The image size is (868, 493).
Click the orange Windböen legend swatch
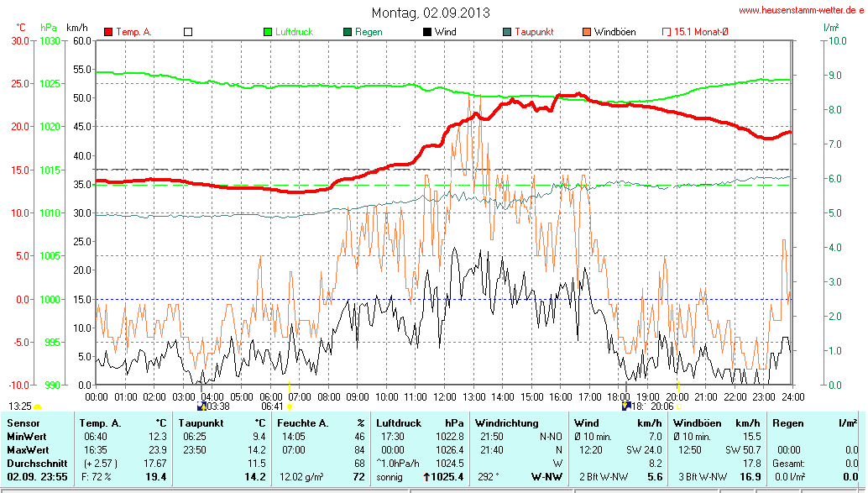pos(586,32)
